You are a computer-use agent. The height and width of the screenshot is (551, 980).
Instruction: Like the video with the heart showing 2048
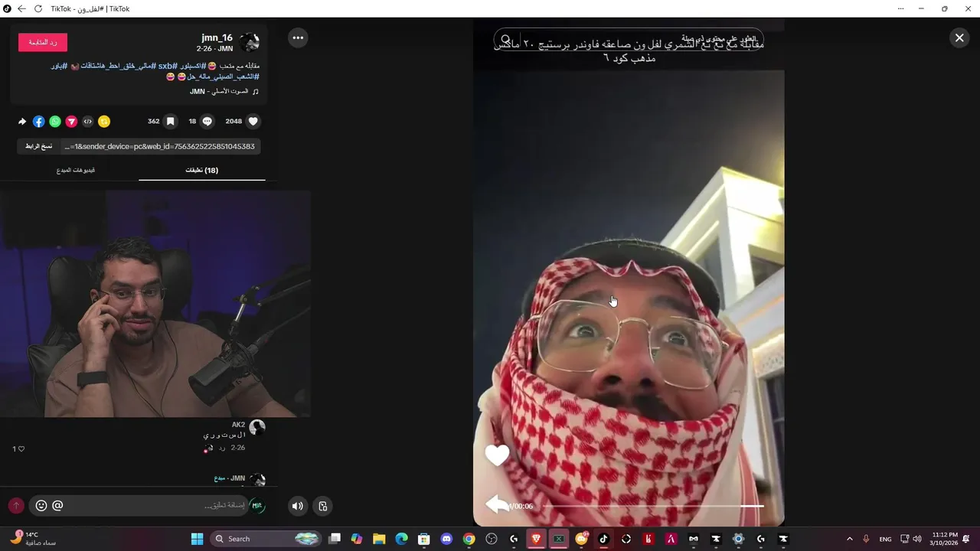pyautogui.click(x=253, y=121)
